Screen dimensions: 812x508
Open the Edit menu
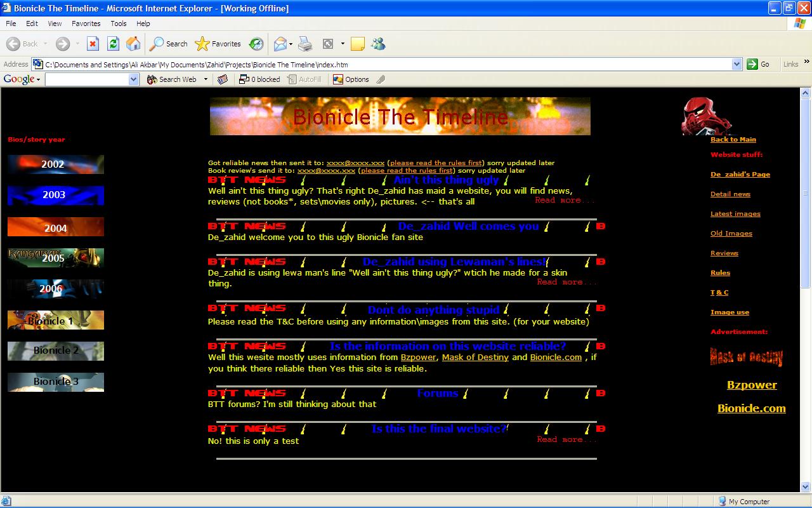pyautogui.click(x=32, y=23)
